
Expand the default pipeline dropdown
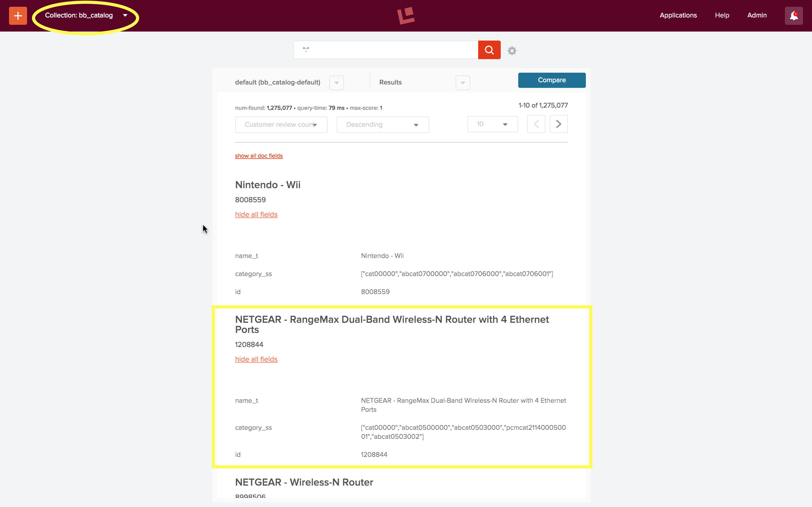336,82
